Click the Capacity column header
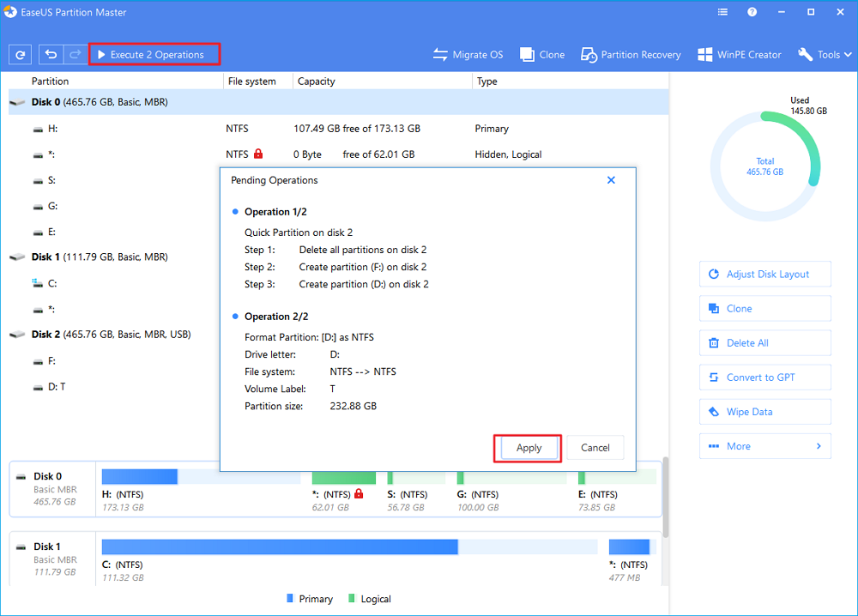Image resolution: width=858 pixels, height=616 pixels. pos(317,81)
